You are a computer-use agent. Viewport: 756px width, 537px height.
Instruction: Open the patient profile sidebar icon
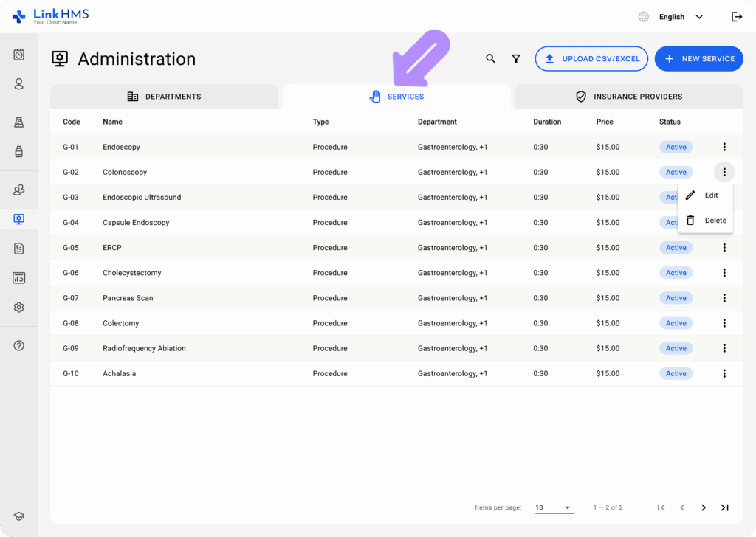(19, 84)
